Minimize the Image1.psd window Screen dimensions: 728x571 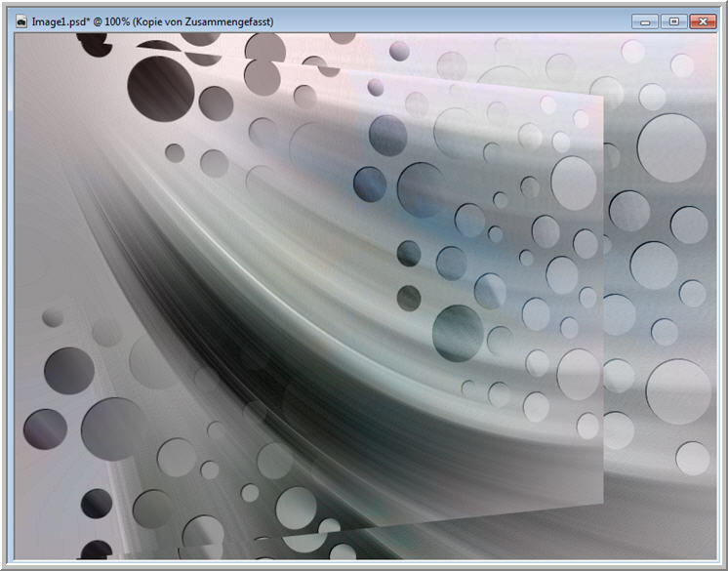[645, 21]
